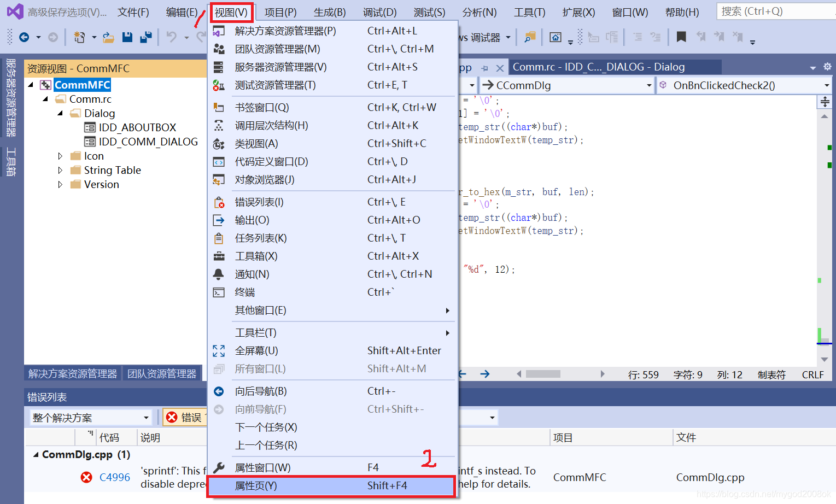Screen dimensions: 836x504
Task: Open Task List menu entry
Action: click(332, 238)
